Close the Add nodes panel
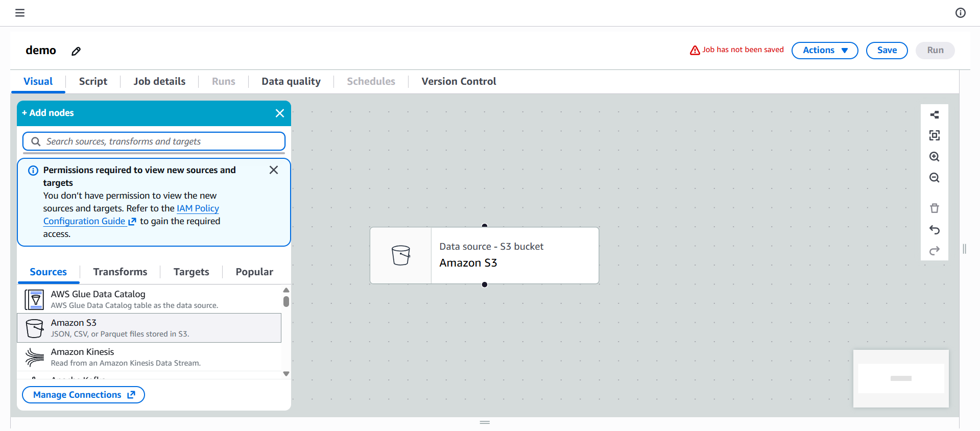 coord(280,113)
